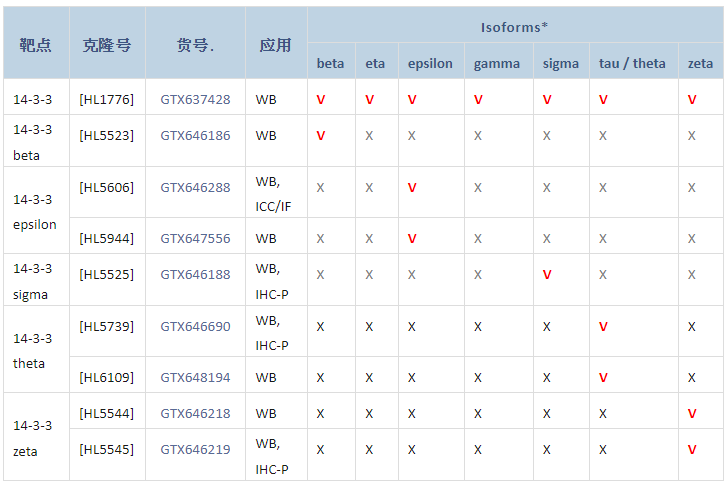This screenshot has height=488, width=727.
Task: Open catalog number link GTX648194
Action: point(195,378)
